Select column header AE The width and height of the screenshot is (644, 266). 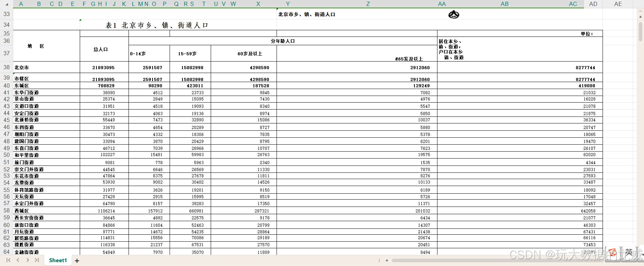[618, 4]
